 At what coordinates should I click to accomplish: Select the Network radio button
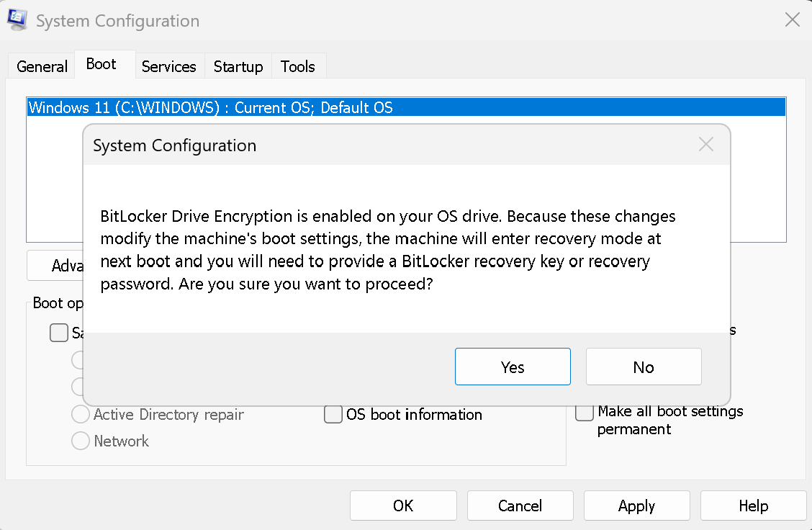pyautogui.click(x=81, y=441)
